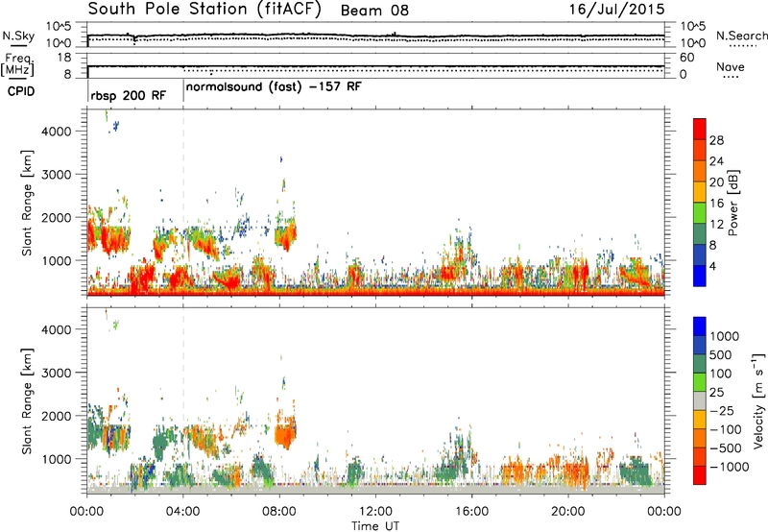Click the title 'South Pole Station (fitACF)'
The image size is (768, 532).
click(x=204, y=9)
